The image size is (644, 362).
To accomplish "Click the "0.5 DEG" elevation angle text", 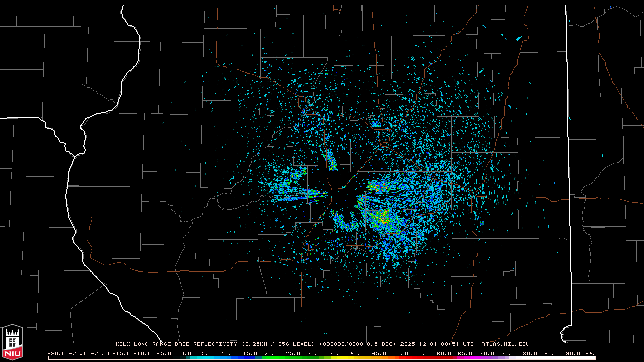I will pos(382,344).
